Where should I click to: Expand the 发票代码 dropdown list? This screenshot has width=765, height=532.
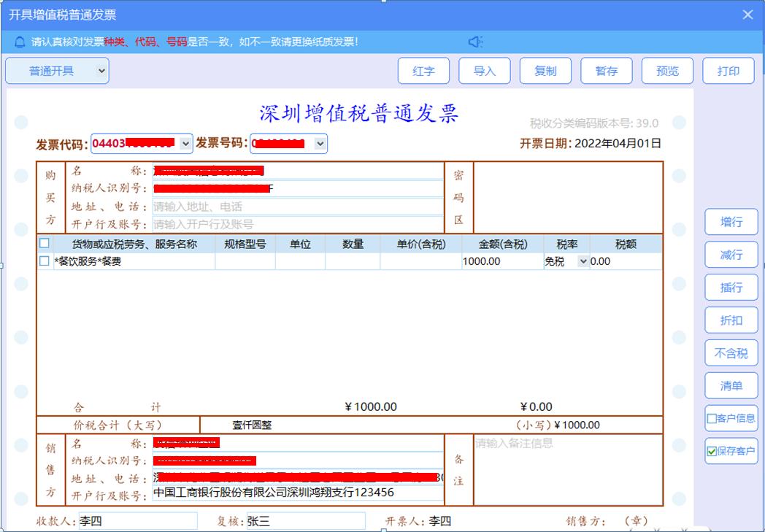point(182,144)
